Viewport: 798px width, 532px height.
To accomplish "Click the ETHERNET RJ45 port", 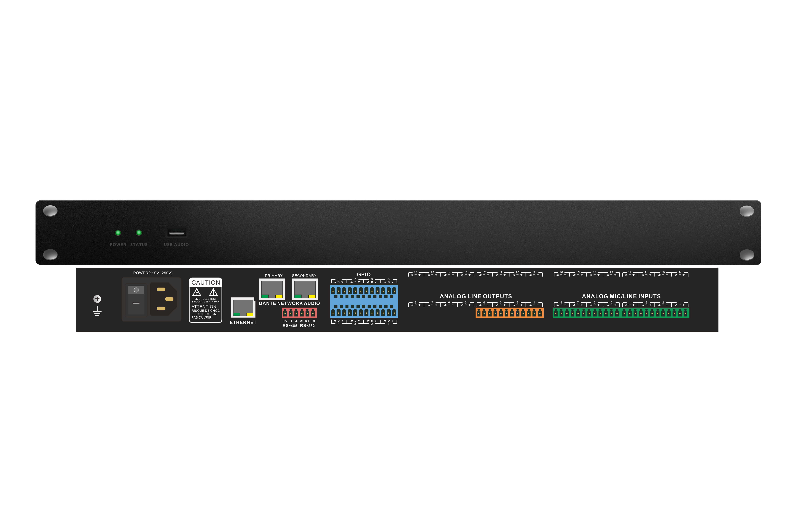I will coord(243,307).
